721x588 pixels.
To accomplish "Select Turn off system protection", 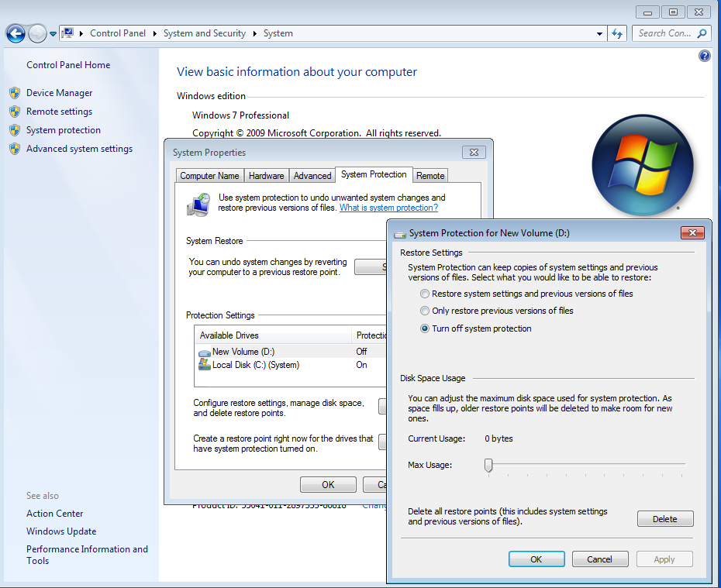I will (424, 328).
